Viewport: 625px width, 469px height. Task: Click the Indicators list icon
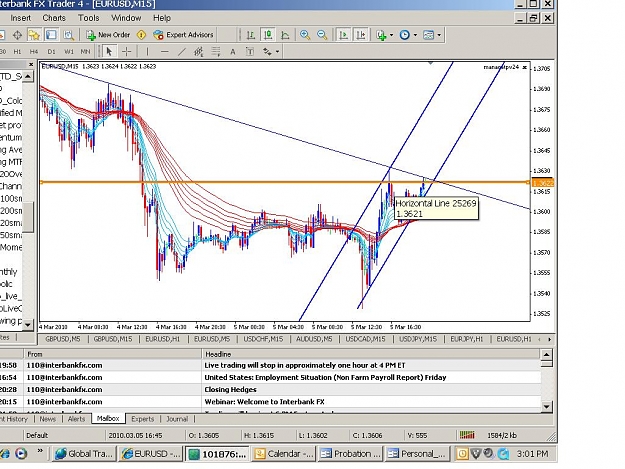(381, 35)
